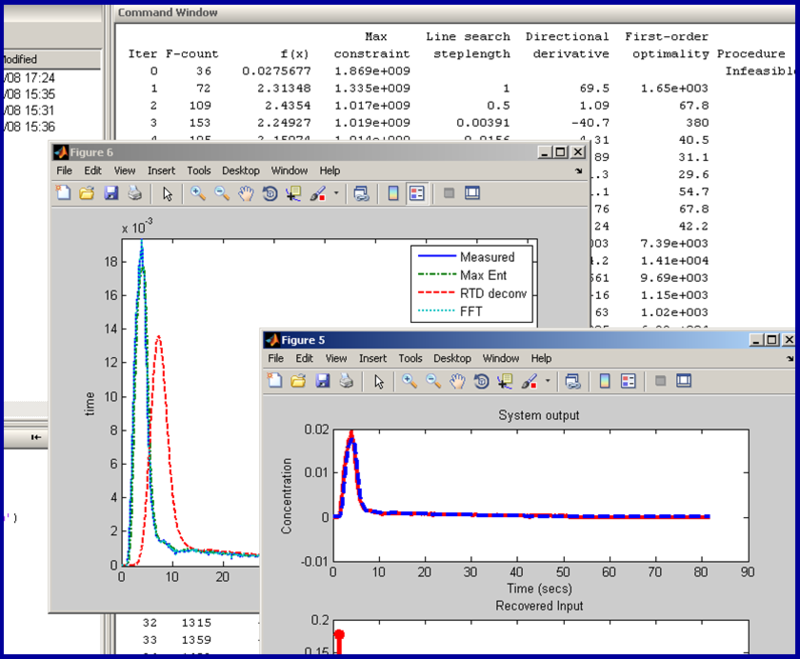800x659 pixels.
Task: Open Edit menu in Figure 5
Action: pos(305,358)
